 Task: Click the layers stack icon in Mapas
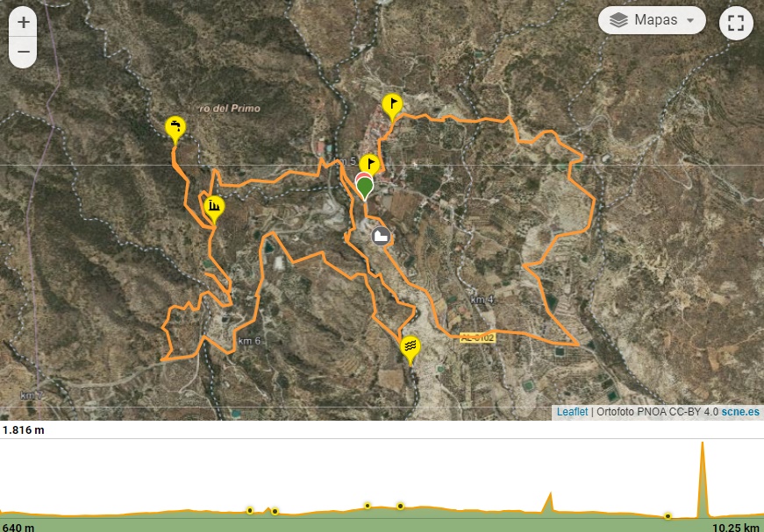(x=618, y=20)
